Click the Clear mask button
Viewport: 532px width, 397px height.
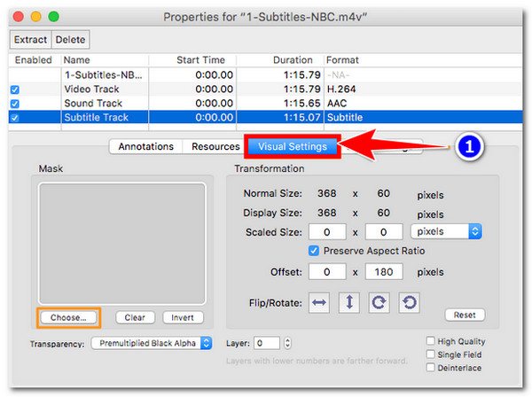coord(135,317)
